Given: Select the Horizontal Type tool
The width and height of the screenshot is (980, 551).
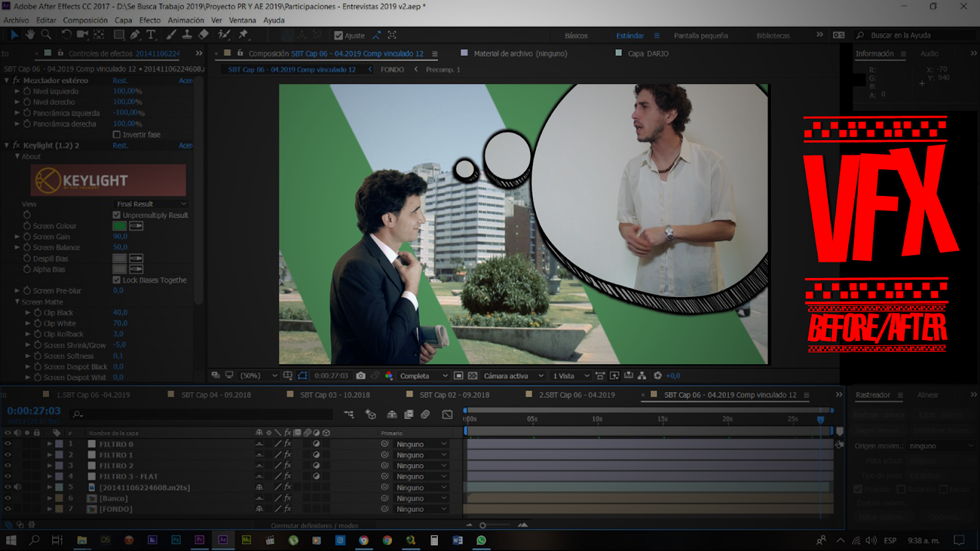Looking at the screenshot, I should [x=151, y=35].
